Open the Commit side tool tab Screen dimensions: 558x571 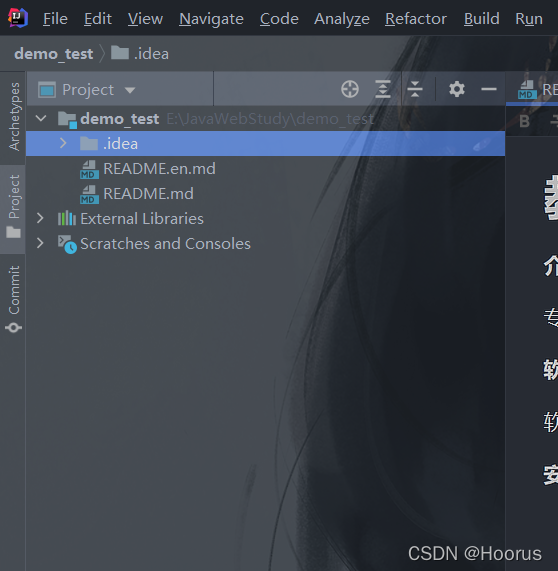(13, 299)
